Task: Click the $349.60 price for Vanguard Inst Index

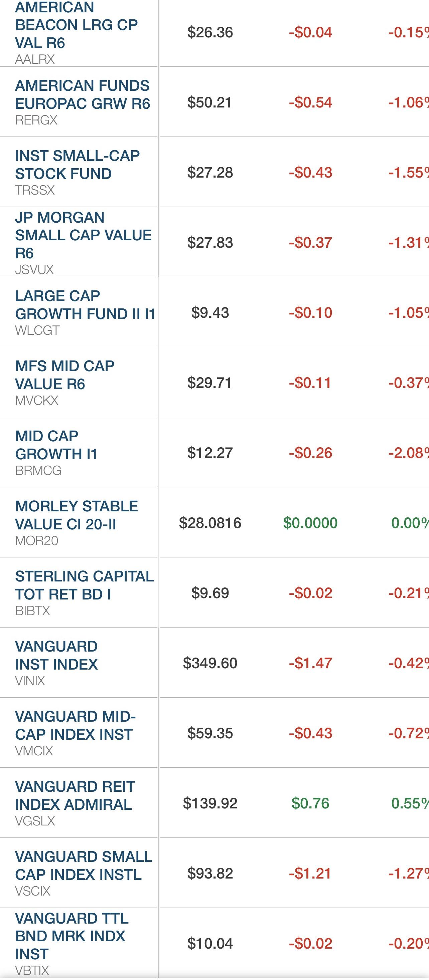Action: tap(210, 663)
